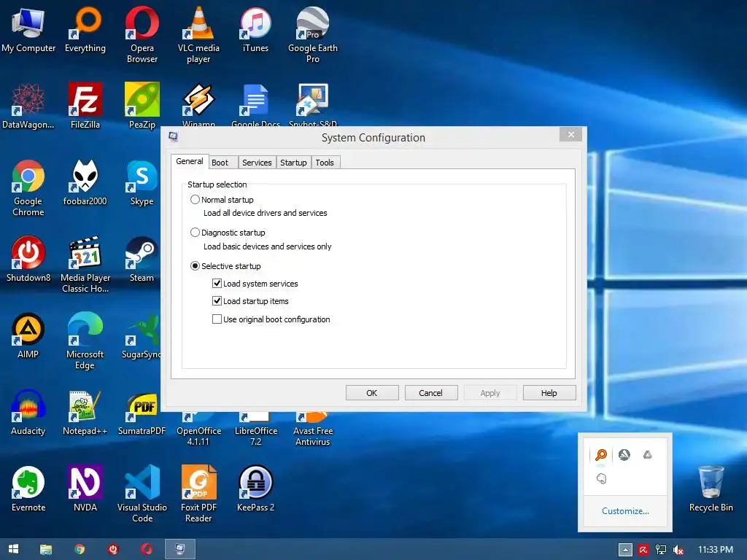The image size is (747, 560).
Task: Launch Evernote from the desktop
Action: click(28, 489)
